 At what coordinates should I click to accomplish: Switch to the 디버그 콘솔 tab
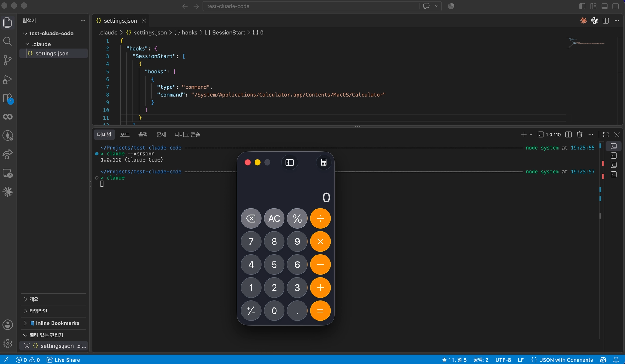(187, 134)
